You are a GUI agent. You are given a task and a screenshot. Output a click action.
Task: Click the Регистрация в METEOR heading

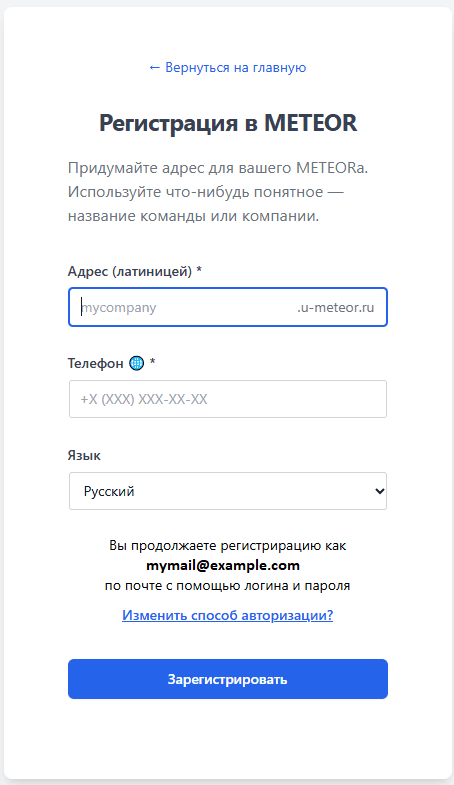coord(228,123)
